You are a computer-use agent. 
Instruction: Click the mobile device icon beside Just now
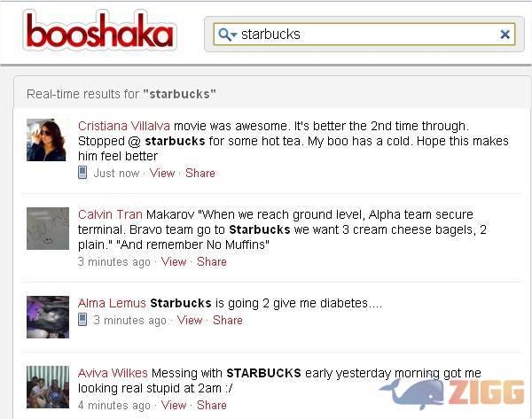(x=82, y=173)
